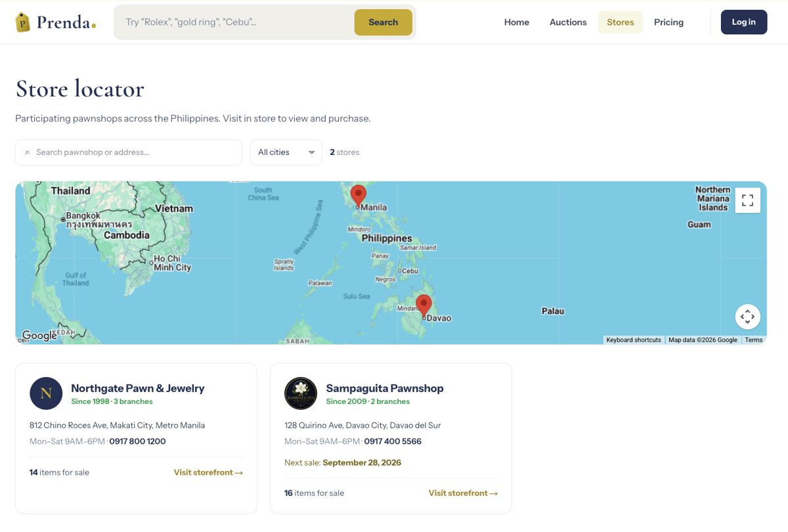
Task: Click the Log in button
Action: coord(744,22)
